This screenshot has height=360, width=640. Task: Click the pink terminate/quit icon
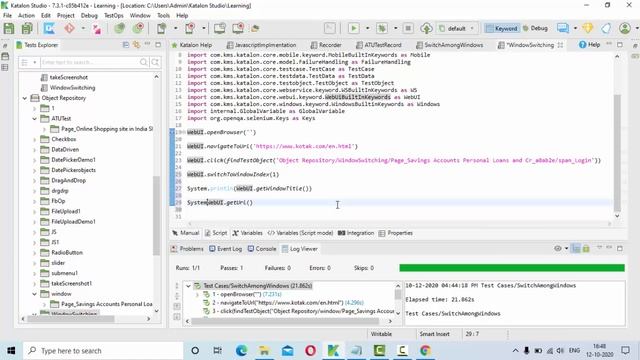tap(97, 29)
